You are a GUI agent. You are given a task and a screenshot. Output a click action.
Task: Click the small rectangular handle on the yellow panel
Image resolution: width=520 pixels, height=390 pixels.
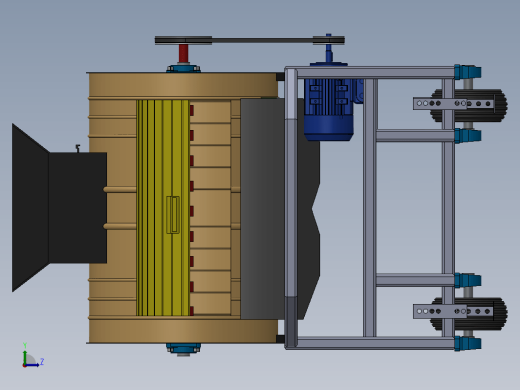pos(173,215)
